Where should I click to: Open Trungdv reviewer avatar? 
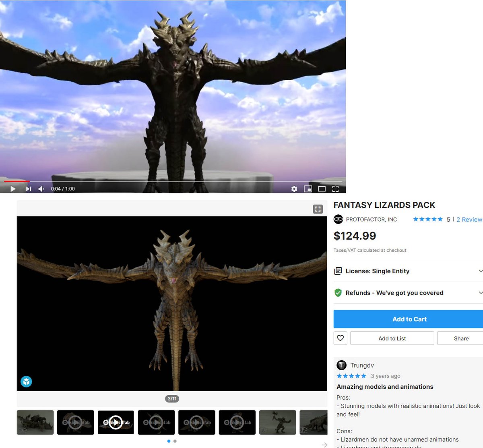click(x=342, y=365)
